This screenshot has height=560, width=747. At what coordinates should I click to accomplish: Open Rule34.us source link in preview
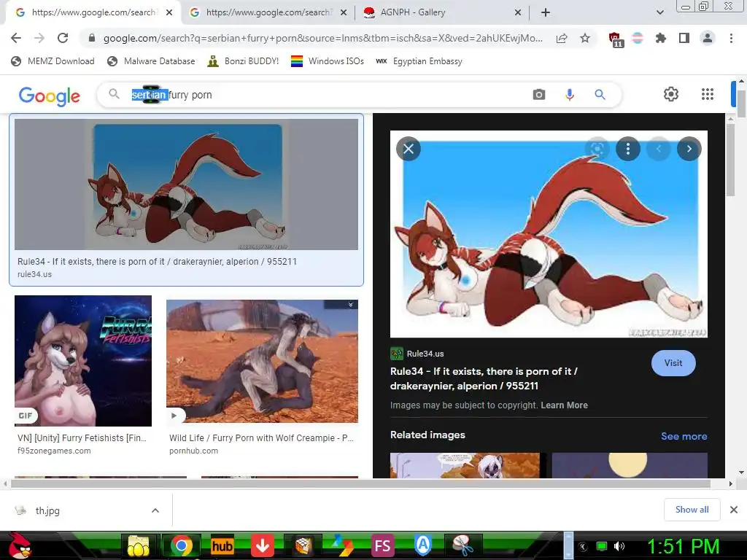tap(417, 354)
